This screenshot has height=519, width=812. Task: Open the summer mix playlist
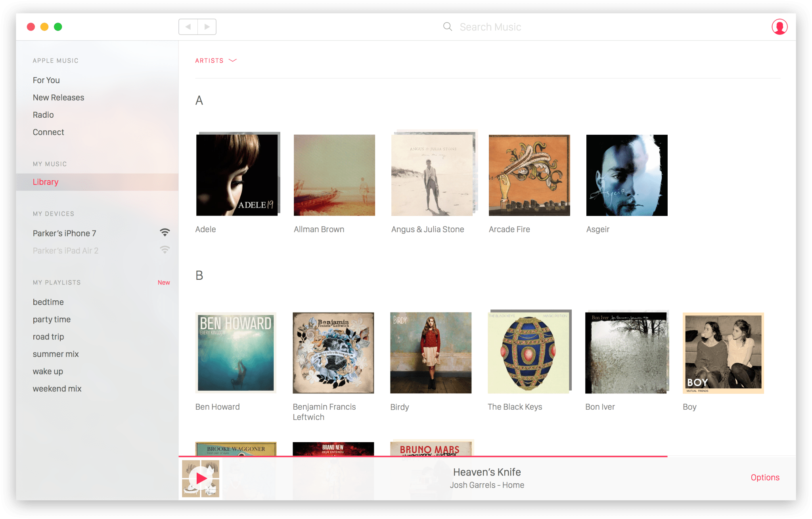[56, 354]
